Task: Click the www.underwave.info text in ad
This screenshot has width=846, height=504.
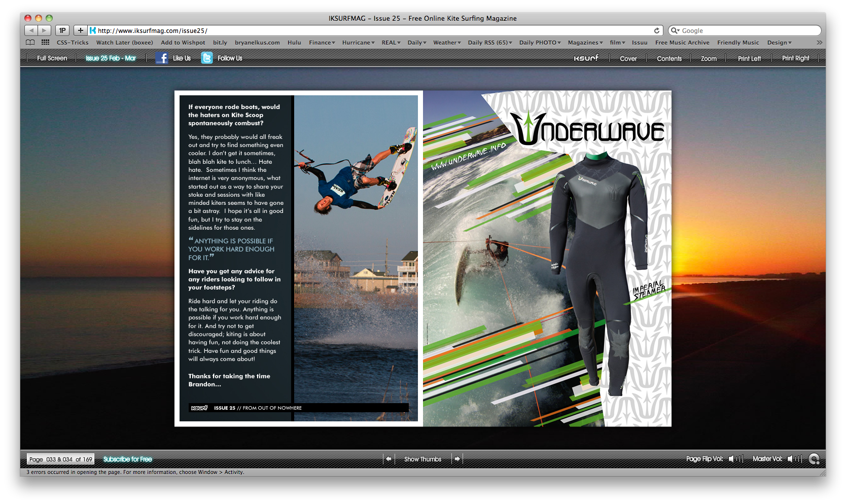Action: [x=469, y=156]
